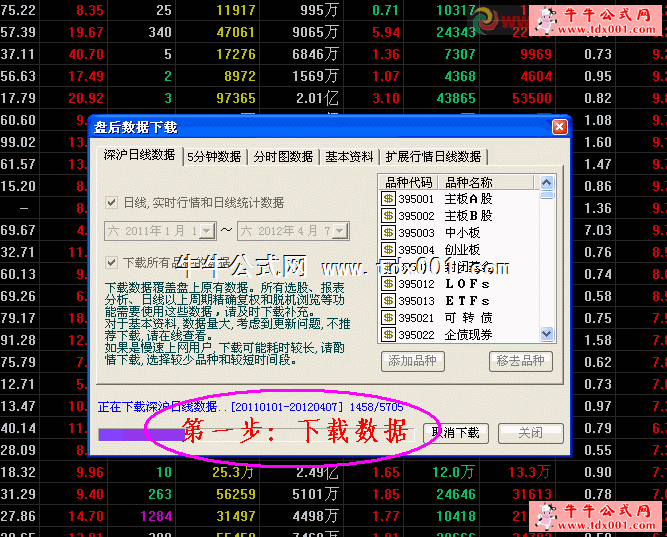
Task: Toggle 日线,实时行情和日线统计数据 checkbox
Action: click(x=111, y=203)
